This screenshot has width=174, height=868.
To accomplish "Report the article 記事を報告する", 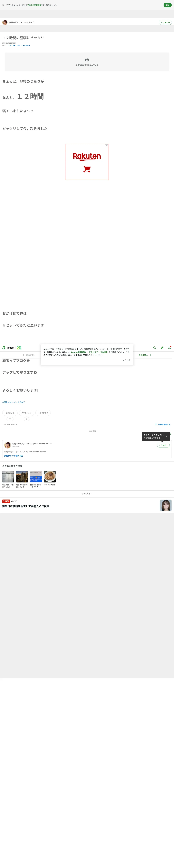I will pyautogui.click(x=163, y=425).
